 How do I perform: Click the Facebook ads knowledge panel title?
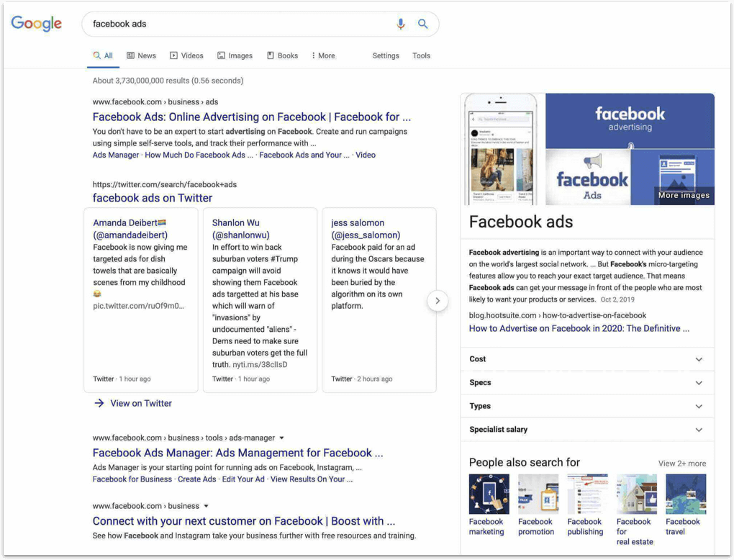tap(521, 222)
